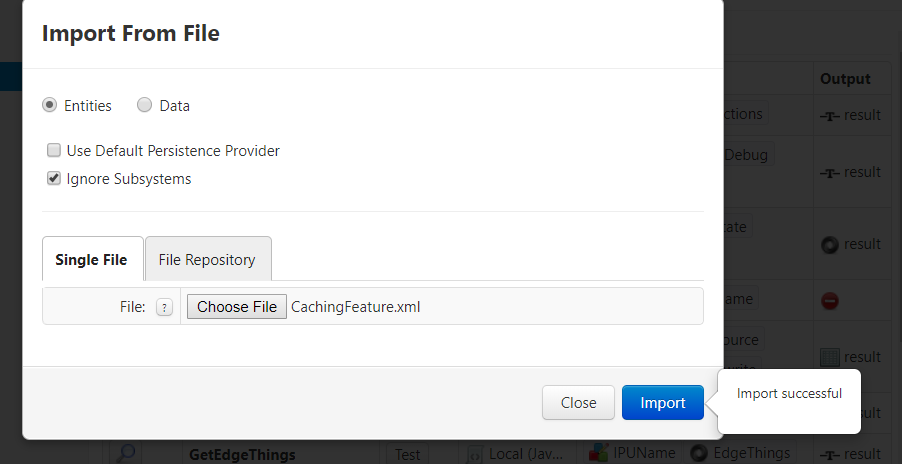Click the blue Import button
This screenshot has width=902, height=464.
point(662,402)
